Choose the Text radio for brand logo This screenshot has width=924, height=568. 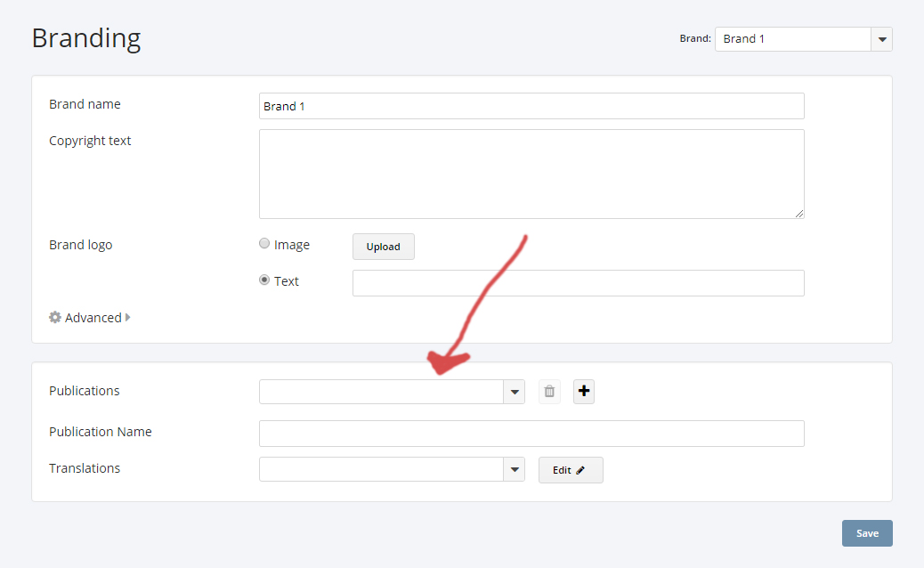264,280
